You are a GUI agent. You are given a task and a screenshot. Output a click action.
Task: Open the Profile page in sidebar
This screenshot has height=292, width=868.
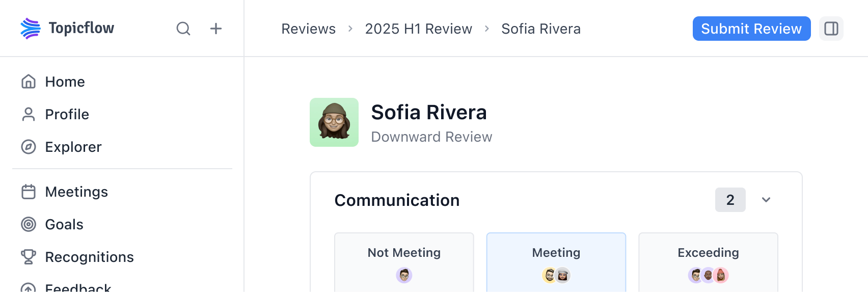click(67, 114)
